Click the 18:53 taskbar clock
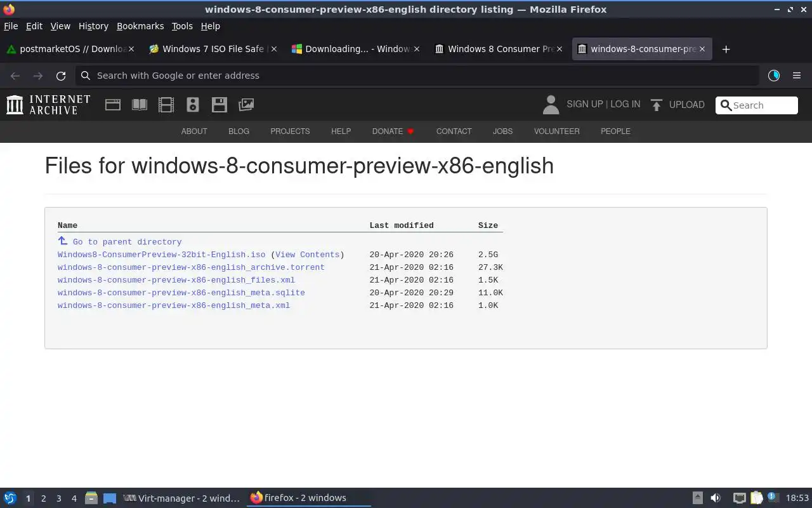 (x=797, y=498)
